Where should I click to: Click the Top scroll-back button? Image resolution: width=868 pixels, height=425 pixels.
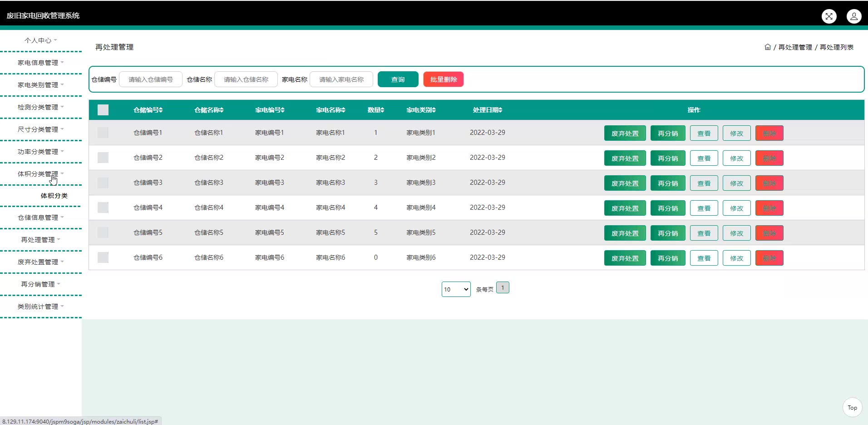(852, 407)
